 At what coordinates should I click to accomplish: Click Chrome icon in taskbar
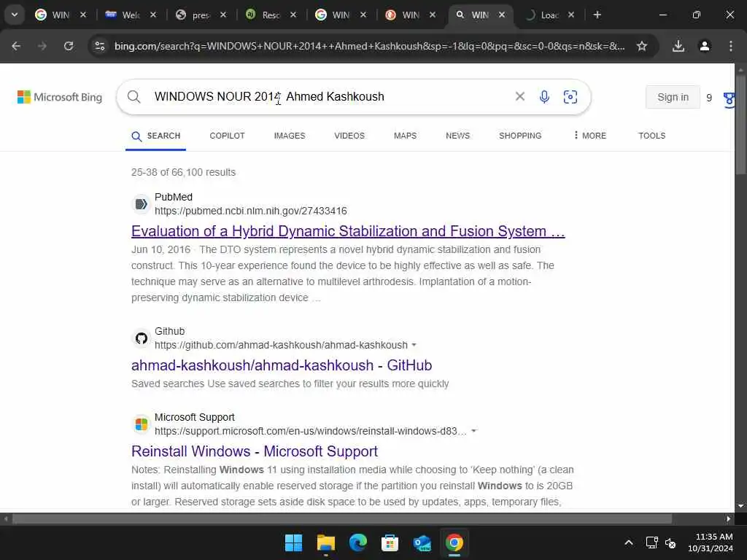pos(454,542)
